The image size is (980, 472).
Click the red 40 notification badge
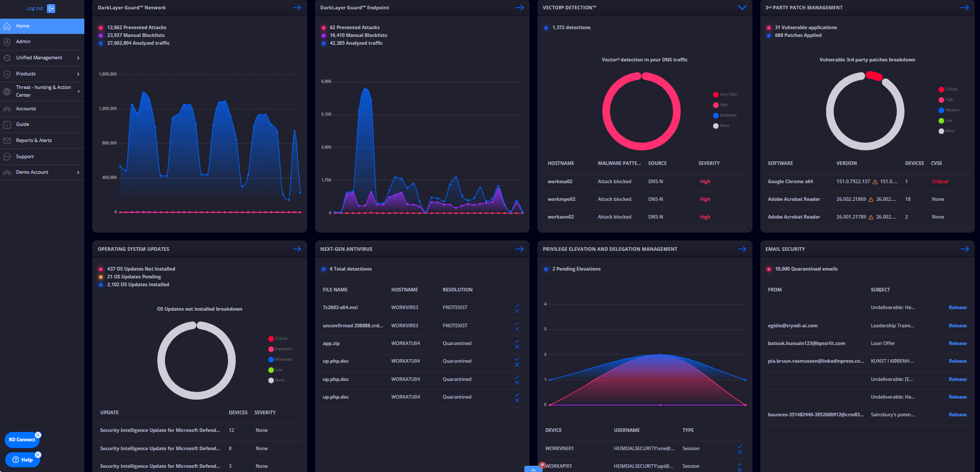[542, 464]
